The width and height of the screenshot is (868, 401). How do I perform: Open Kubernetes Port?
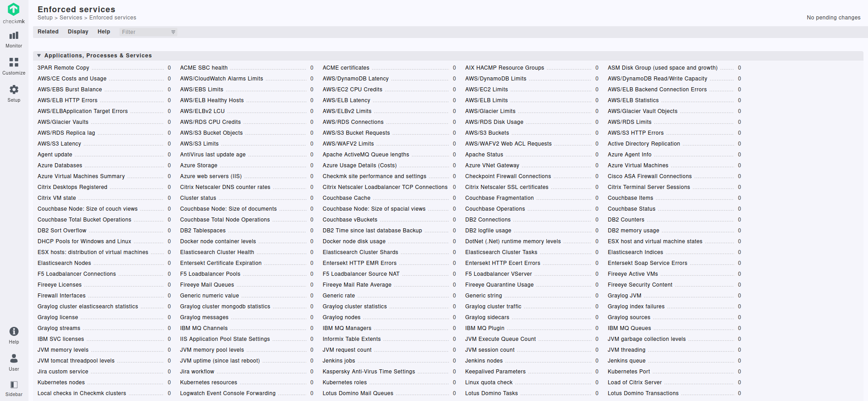(x=629, y=372)
